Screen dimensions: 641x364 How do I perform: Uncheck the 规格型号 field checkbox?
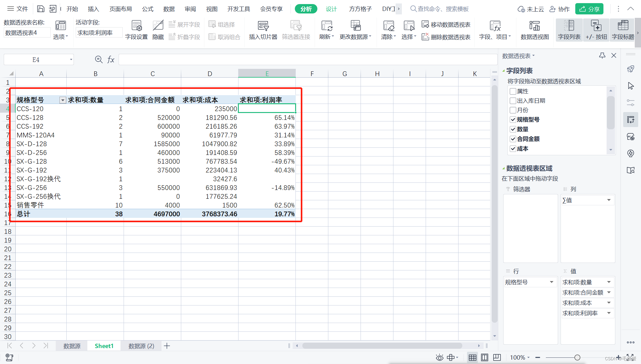click(x=513, y=120)
